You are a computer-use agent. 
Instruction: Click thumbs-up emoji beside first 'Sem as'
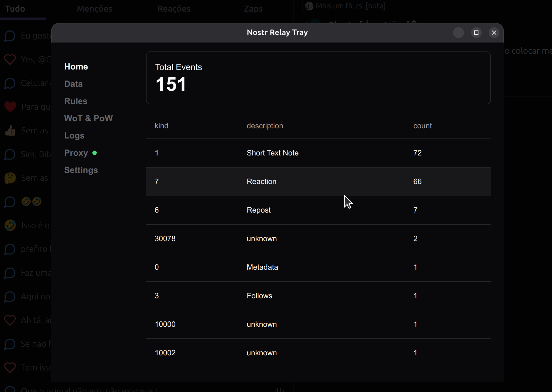click(10, 131)
